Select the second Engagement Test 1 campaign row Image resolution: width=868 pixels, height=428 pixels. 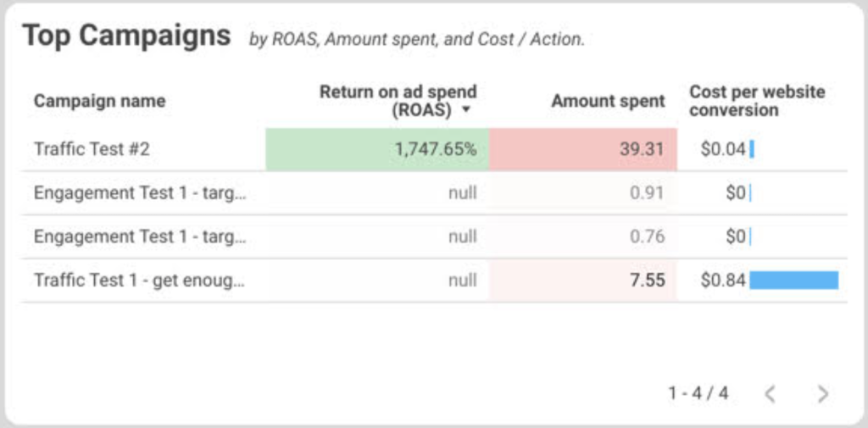(x=140, y=237)
